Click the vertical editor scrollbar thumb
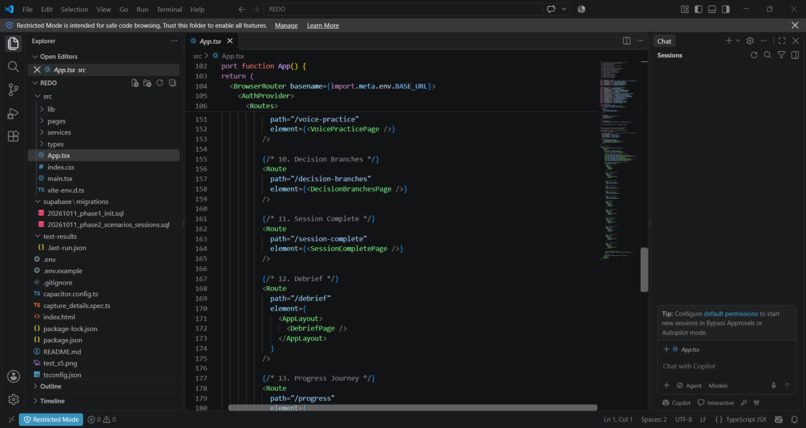This screenshot has width=806, height=428. (x=644, y=270)
